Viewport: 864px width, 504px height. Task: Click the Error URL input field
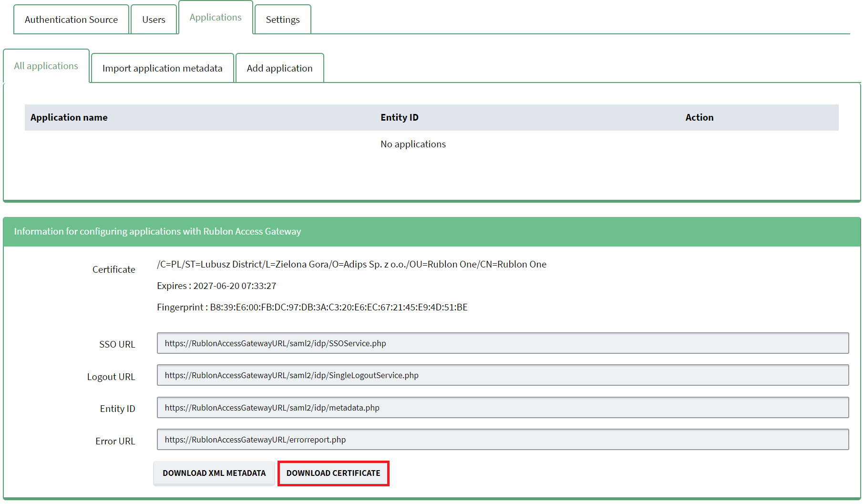click(x=503, y=440)
